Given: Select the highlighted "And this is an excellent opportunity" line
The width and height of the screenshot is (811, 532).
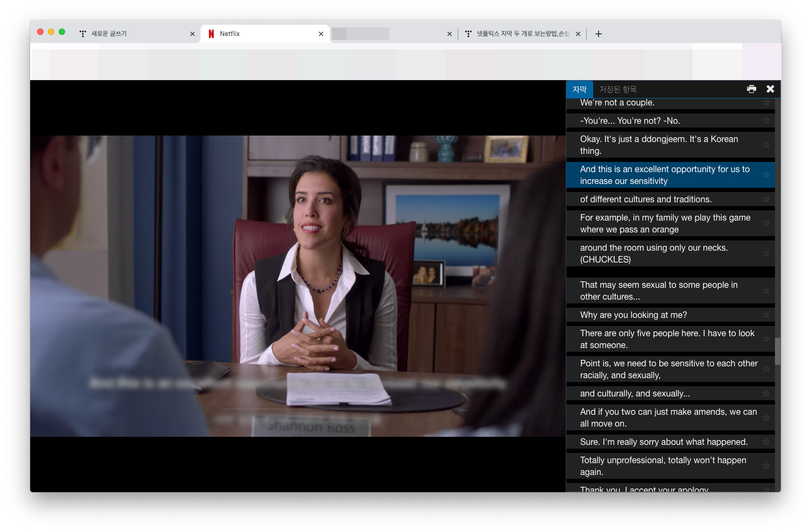Looking at the screenshot, I should tap(670, 175).
